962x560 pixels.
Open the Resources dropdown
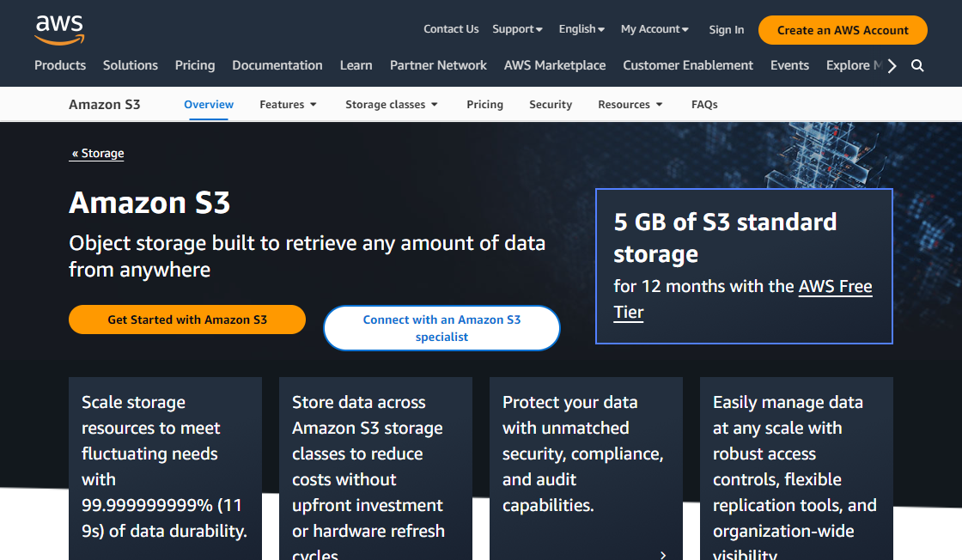click(630, 104)
